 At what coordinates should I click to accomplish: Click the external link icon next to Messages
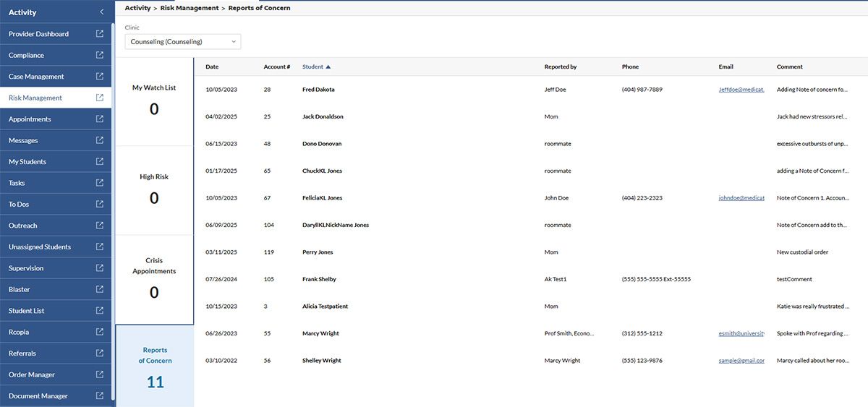pos(99,140)
